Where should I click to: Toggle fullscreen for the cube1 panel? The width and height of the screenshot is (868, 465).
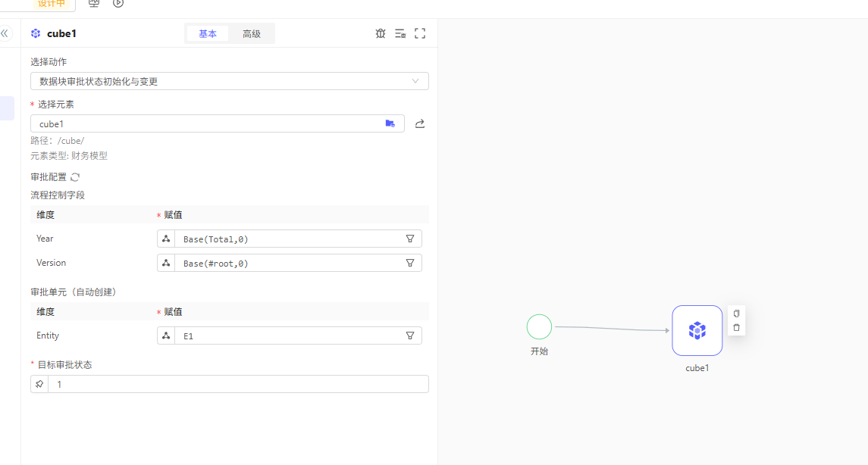click(420, 33)
